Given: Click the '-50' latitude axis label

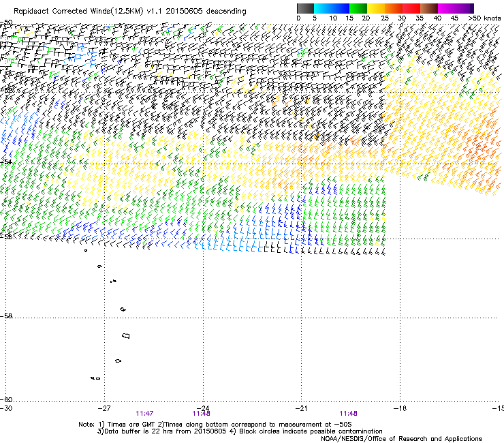Looking at the screenshot, I should pyautogui.click(x=6, y=22).
